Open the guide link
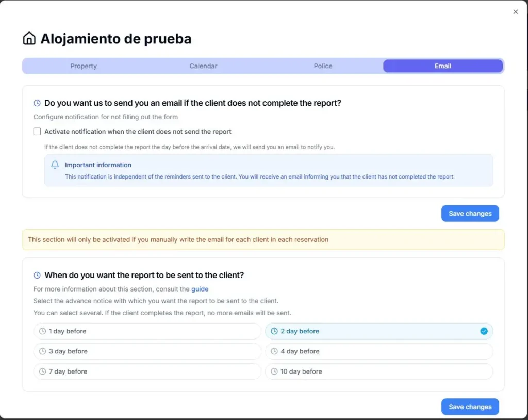Viewport: 528px width, 420px height. click(x=200, y=289)
